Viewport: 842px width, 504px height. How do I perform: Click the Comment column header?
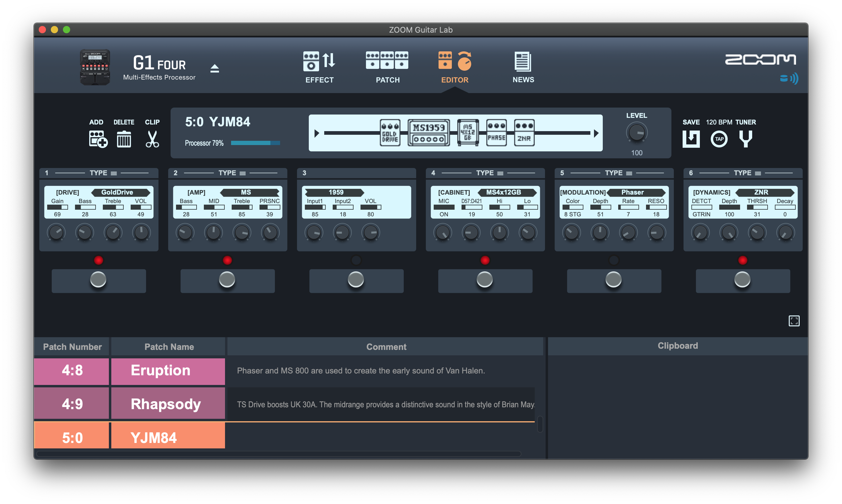point(386,347)
